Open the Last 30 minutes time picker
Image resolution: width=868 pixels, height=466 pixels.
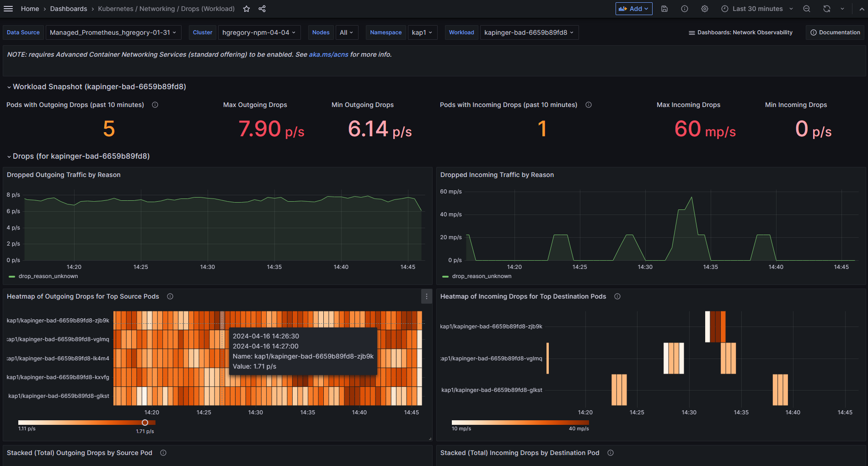pyautogui.click(x=757, y=9)
